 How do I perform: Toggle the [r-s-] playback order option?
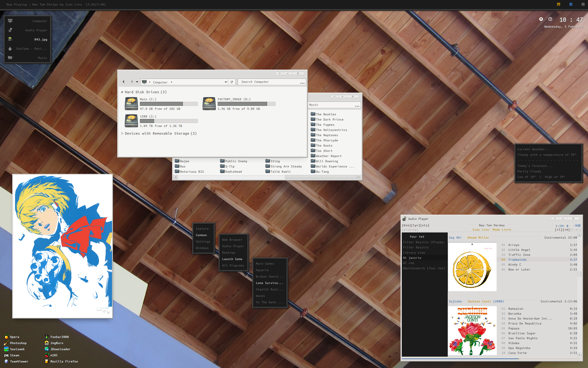pyautogui.click(x=575, y=230)
